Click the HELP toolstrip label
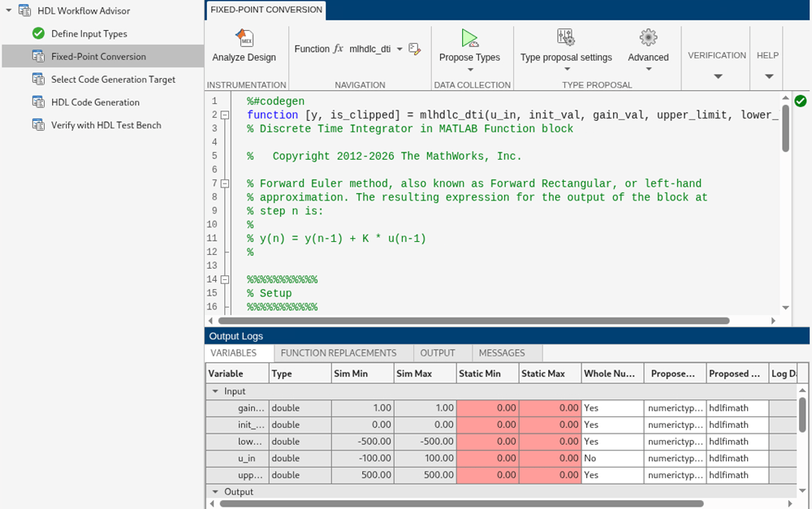 pyautogui.click(x=768, y=55)
